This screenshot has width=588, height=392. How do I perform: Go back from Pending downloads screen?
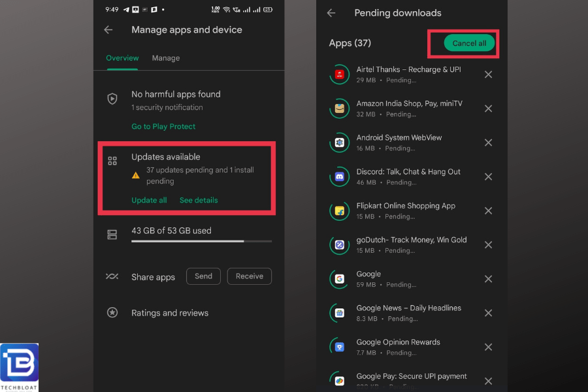[331, 13]
